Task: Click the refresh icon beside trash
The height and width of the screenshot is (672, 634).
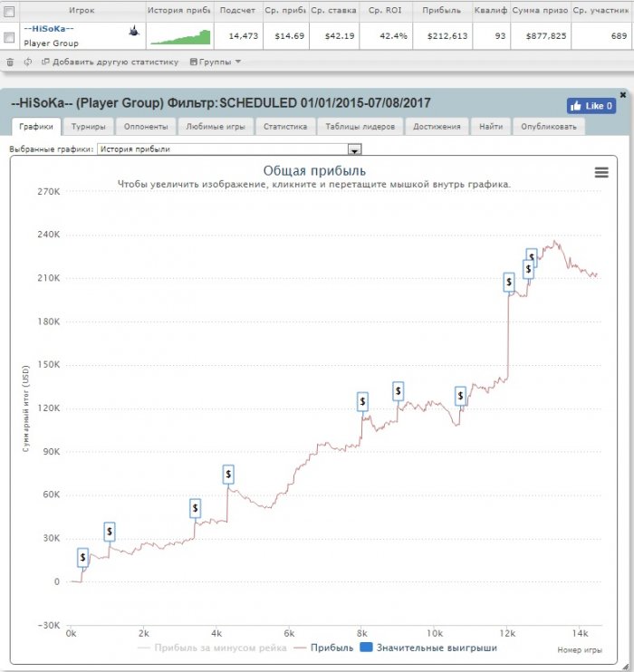Action: [28, 62]
